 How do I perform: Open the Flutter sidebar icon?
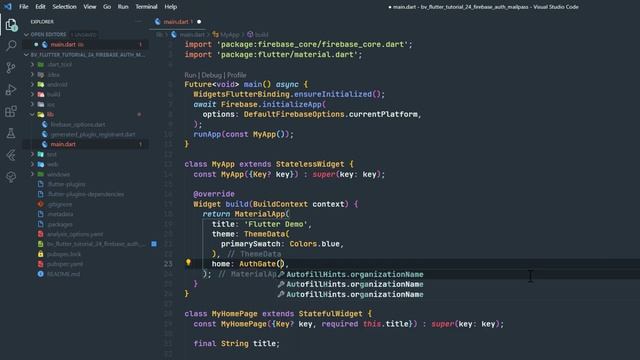pos(11,155)
